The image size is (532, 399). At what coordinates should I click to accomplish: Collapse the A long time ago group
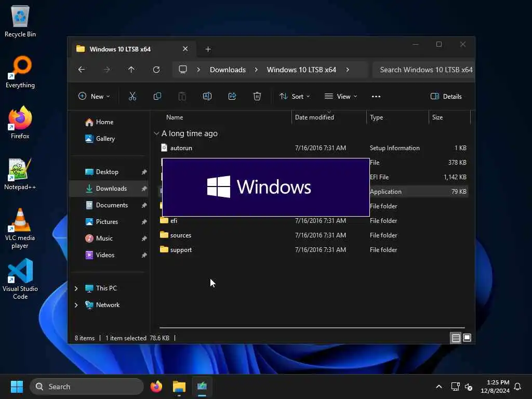[156, 134]
